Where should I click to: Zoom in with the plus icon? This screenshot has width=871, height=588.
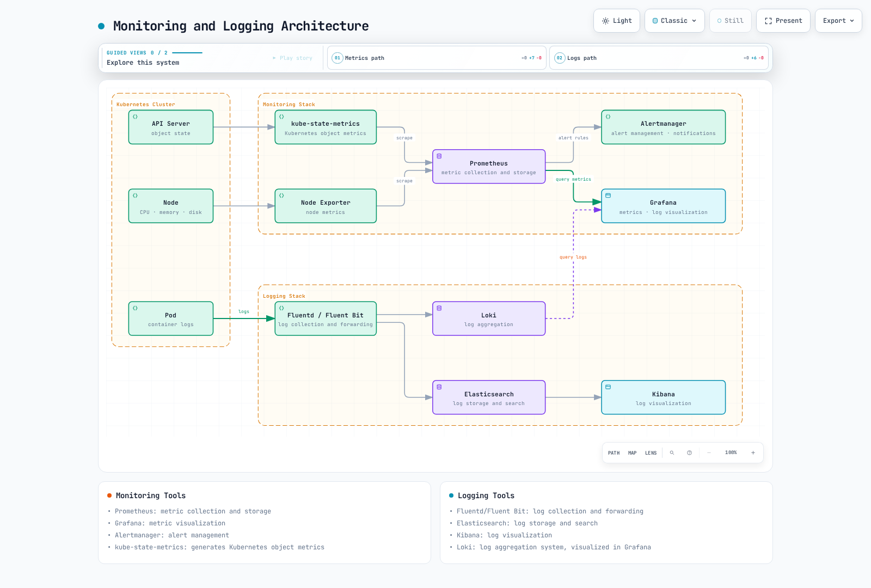pyautogui.click(x=753, y=453)
